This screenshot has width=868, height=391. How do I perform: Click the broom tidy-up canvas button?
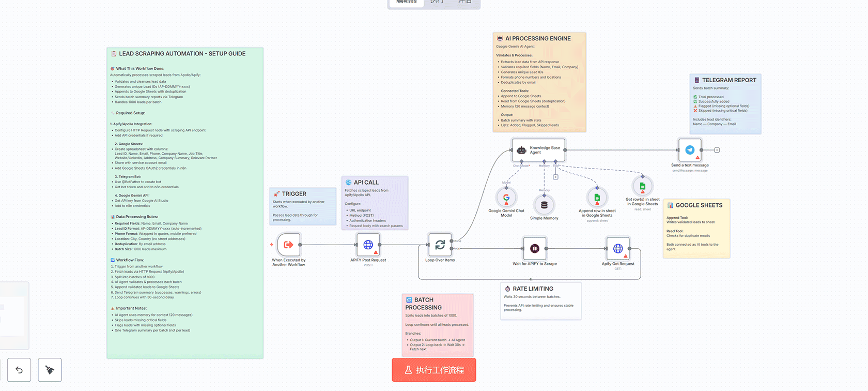50,370
